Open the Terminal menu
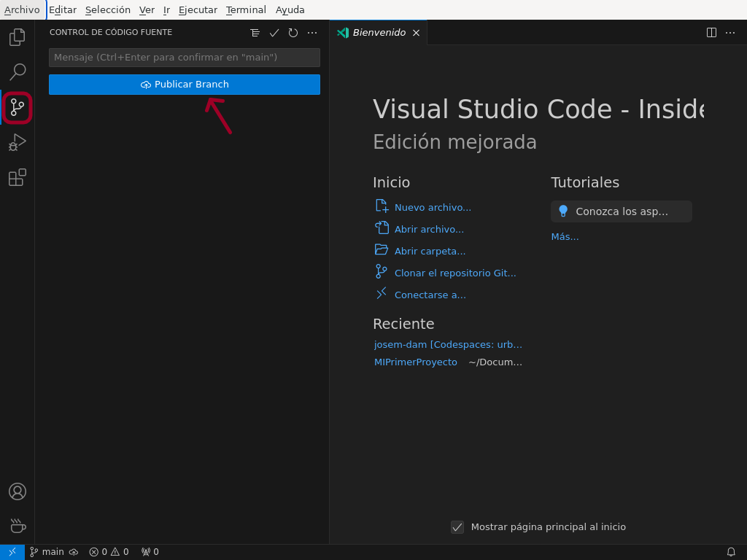 tap(246, 10)
